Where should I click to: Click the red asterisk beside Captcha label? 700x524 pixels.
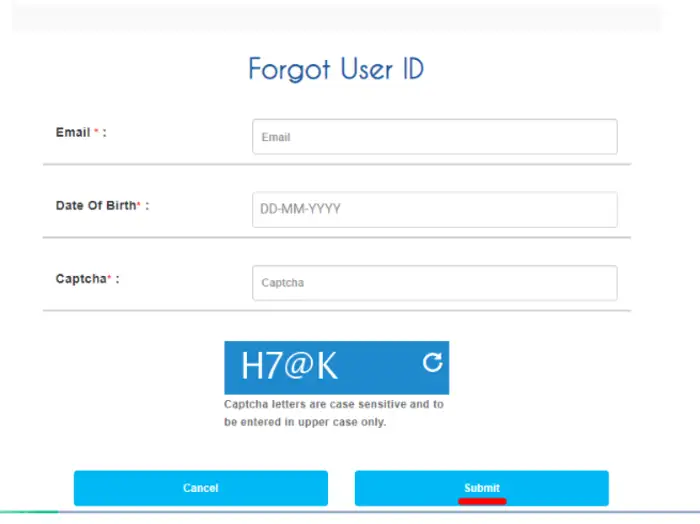point(109,279)
